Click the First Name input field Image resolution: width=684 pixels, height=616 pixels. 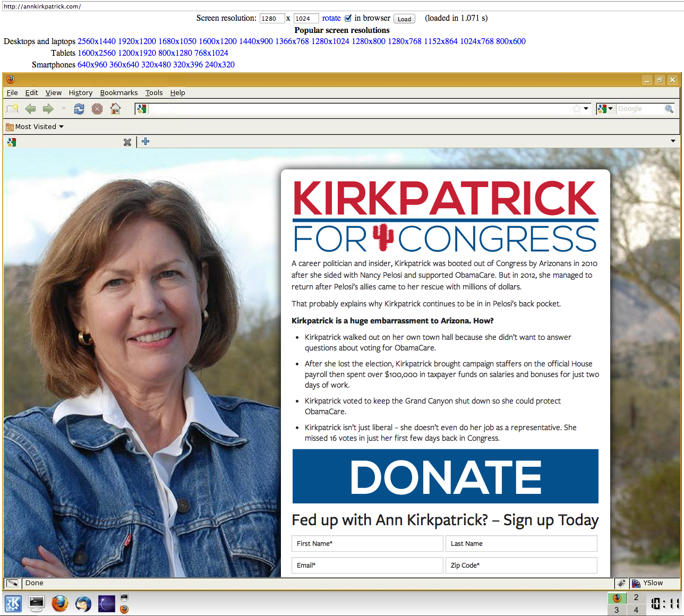(x=367, y=544)
